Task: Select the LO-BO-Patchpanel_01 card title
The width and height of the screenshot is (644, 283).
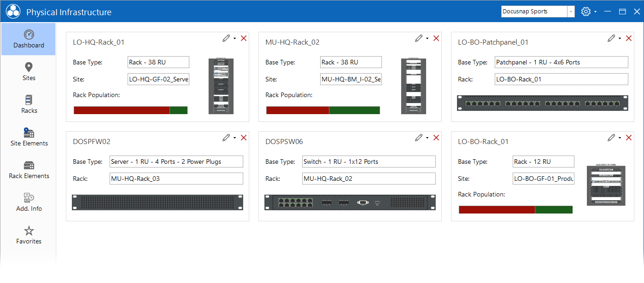Action: pos(493,42)
